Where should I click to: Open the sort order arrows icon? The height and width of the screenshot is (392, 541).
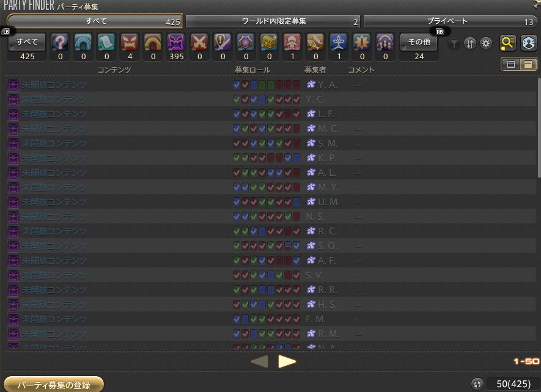[470, 43]
